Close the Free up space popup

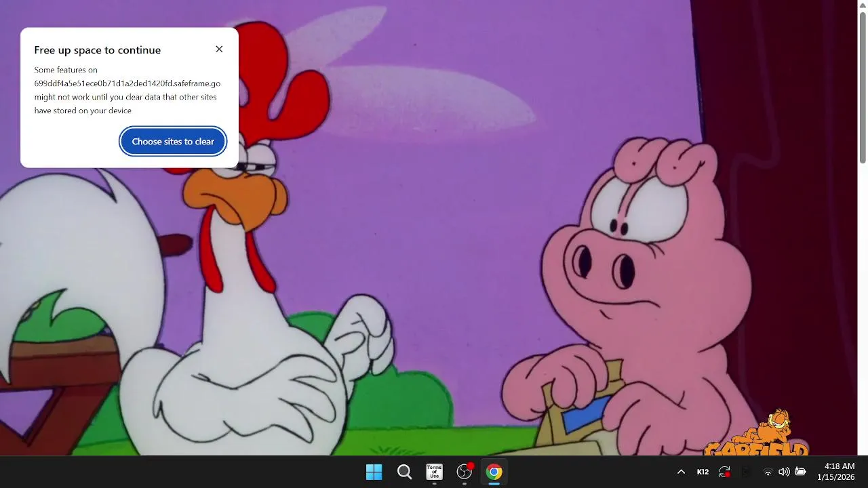[219, 49]
